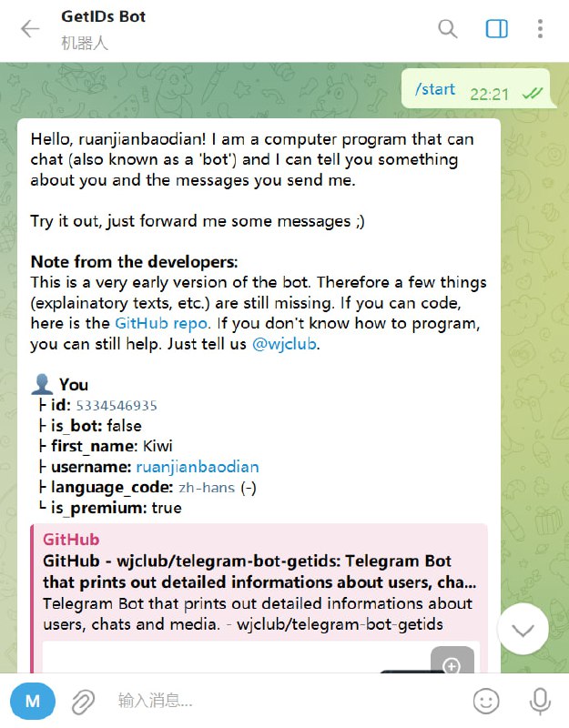This screenshot has width=569, height=728.
Task: Open the GetIDs Bot profile header
Action: (x=103, y=29)
